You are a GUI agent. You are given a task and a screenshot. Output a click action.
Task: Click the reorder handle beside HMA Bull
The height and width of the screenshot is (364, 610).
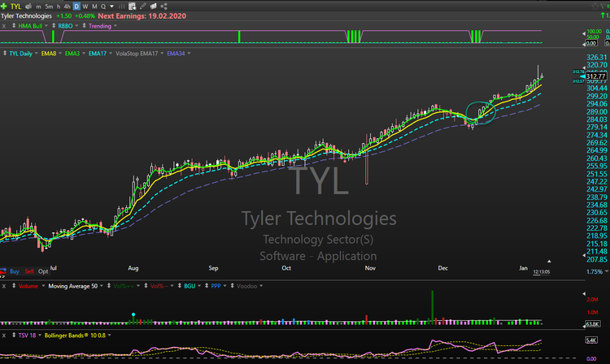(14, 26)
